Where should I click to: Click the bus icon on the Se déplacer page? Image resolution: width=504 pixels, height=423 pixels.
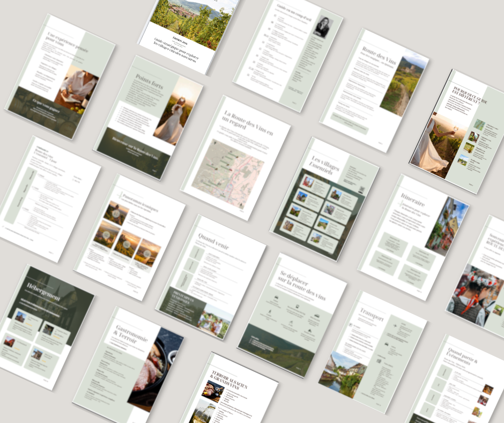(298, 307)
